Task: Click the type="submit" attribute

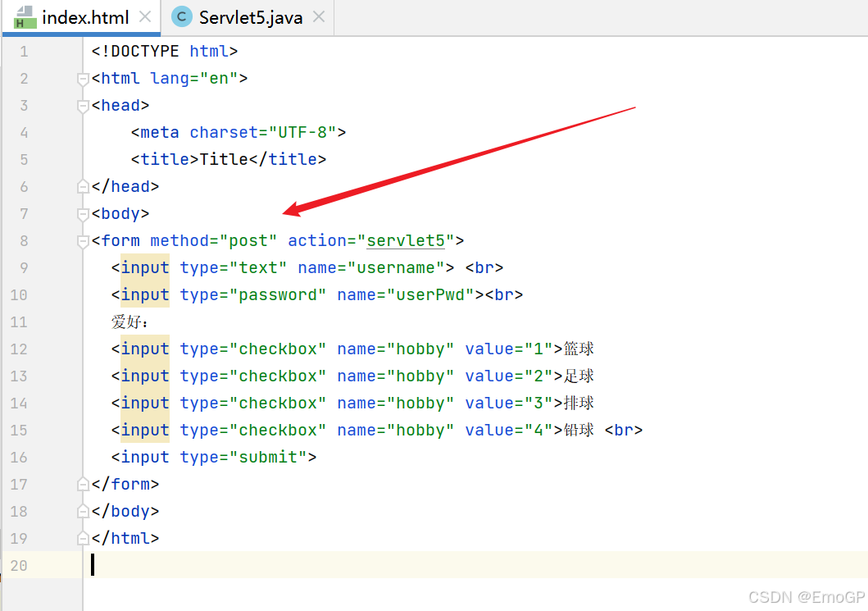Action: pos(243,458)
